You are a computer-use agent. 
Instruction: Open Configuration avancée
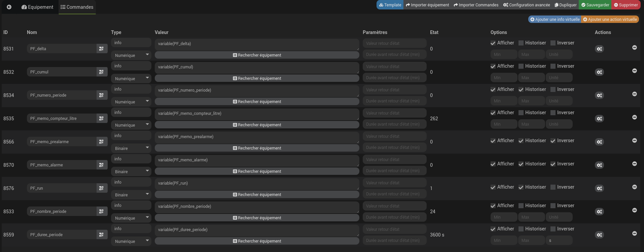click(x=527, y=5)
